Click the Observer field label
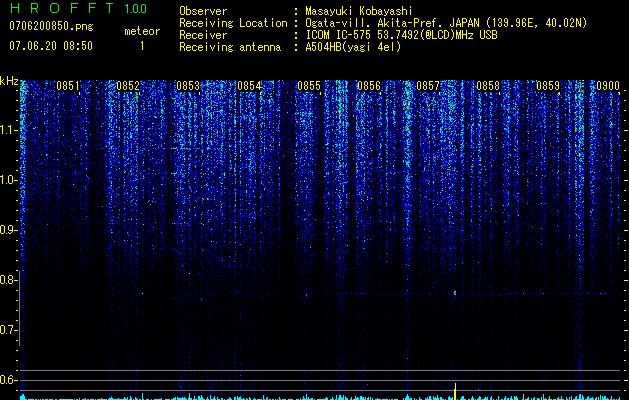The height and width of the screenshot is (400, 629). pyautogui.click(x=203, y=11)
